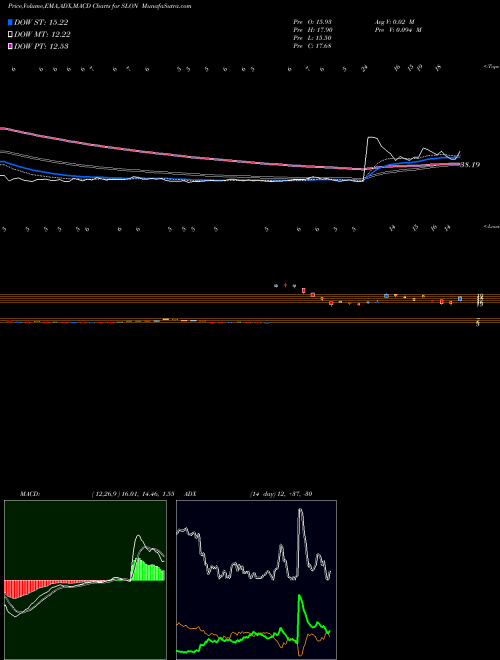Click the ADX label above the blue panel
Screen dimensions: 500x660
191,494
